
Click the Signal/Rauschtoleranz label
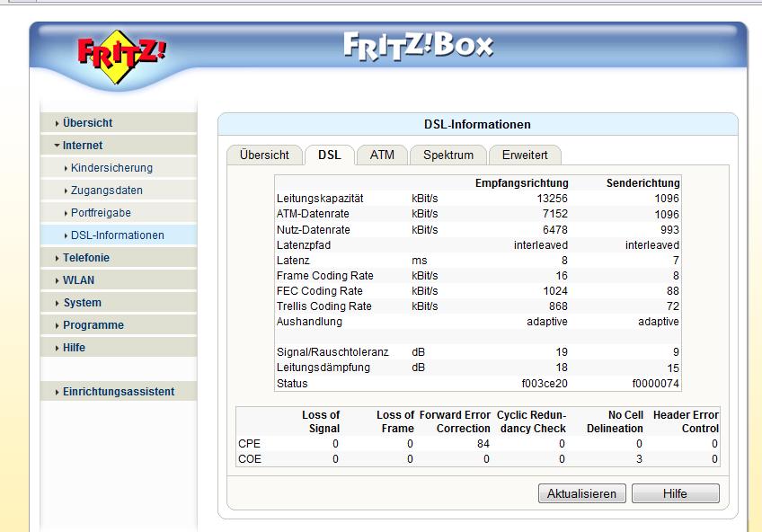[332, 352]
